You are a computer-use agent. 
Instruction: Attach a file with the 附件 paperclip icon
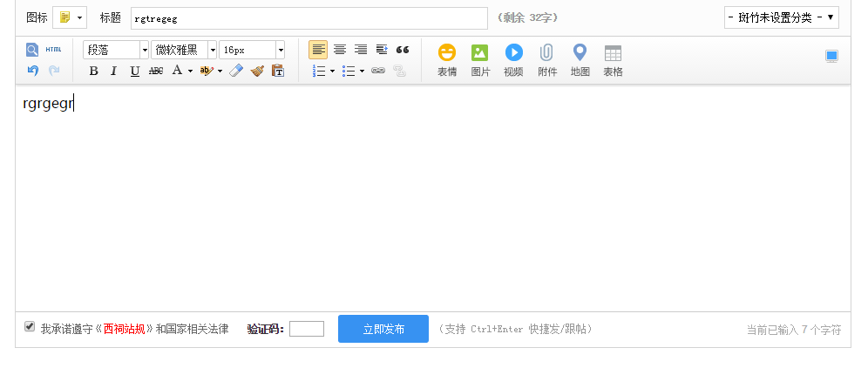click(547, 60)
